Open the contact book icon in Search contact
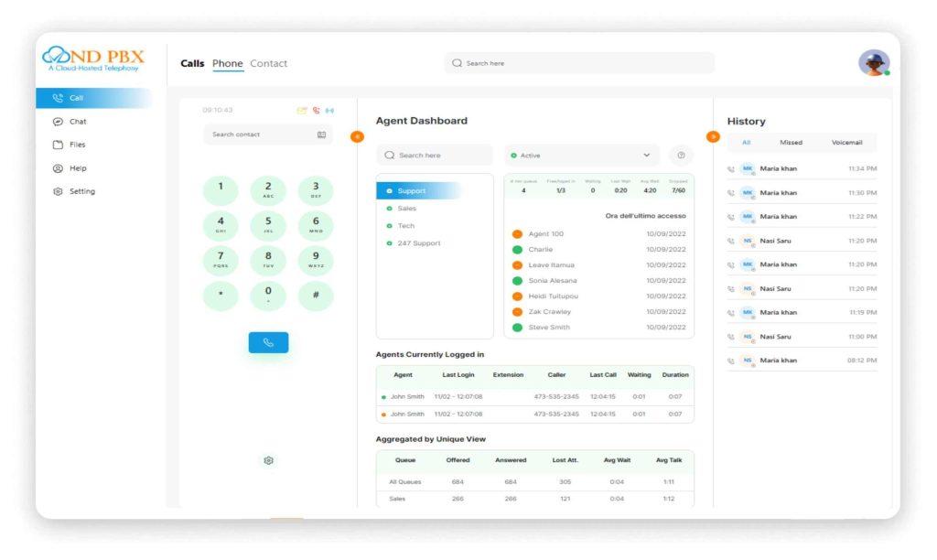The height and width of the screenshot is (560, 937). pyautogui.click(x=321, y=135)
